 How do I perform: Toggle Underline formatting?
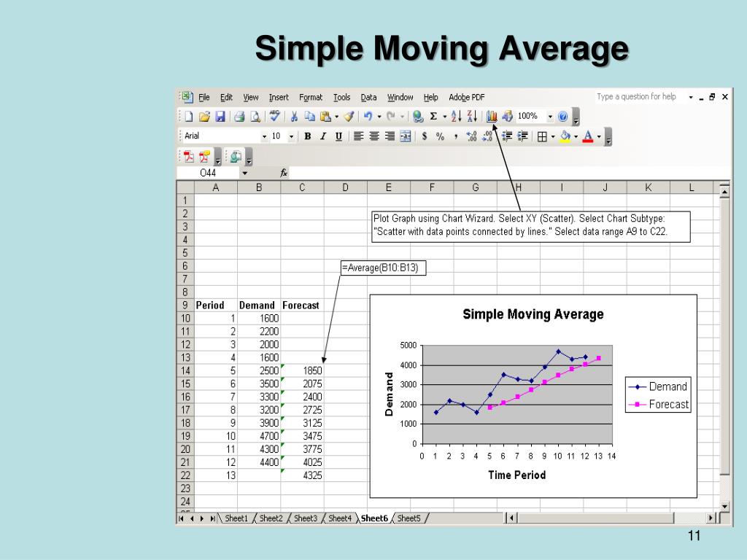338,136
